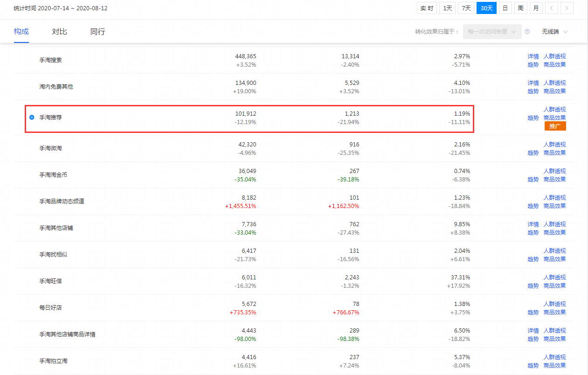Open the 无线端 device dropdown
This screenshot has height=375, width=588.
(x=555, y=32)
